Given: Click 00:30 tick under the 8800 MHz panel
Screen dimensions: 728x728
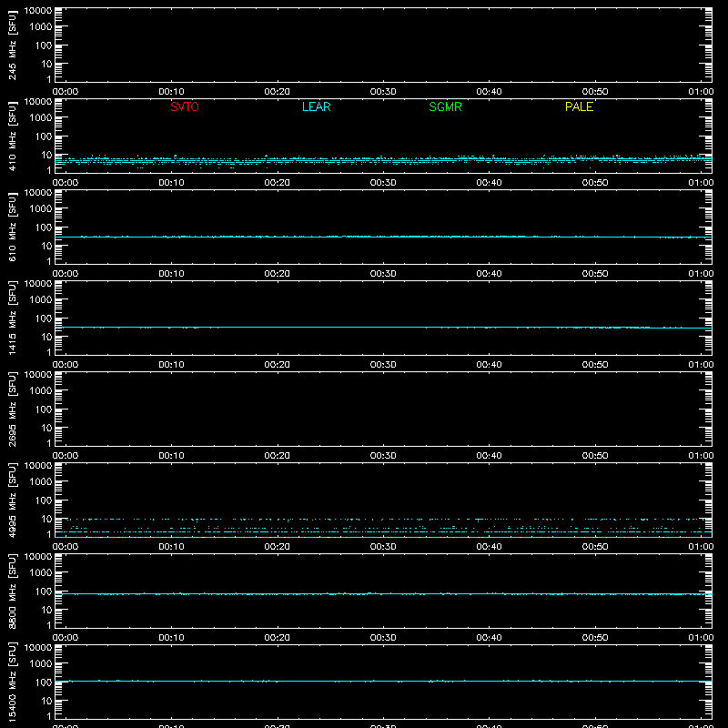Looking at the screenshot, I should coord(383,638).
